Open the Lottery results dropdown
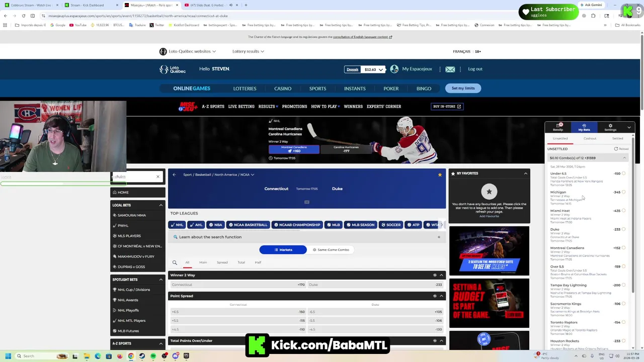The height and width of the screenshot is (362, 644). click(248, 51)
